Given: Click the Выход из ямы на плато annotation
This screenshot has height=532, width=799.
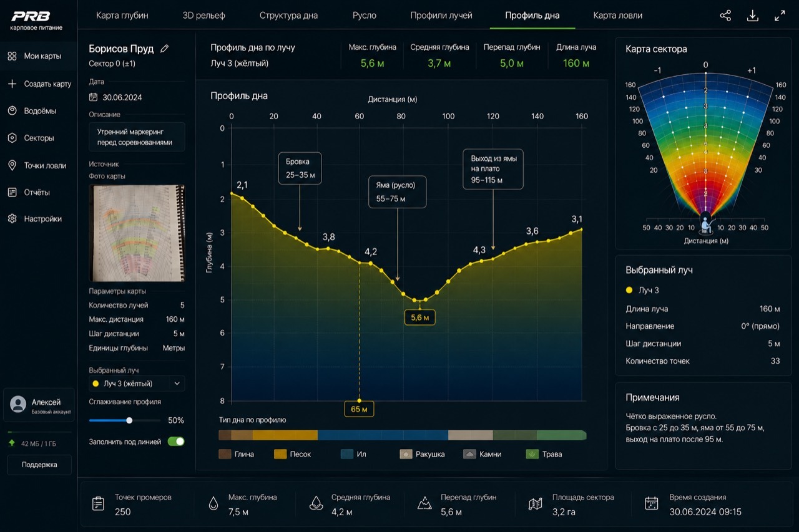Looking at the screenshot, I should tap(493, 169).
